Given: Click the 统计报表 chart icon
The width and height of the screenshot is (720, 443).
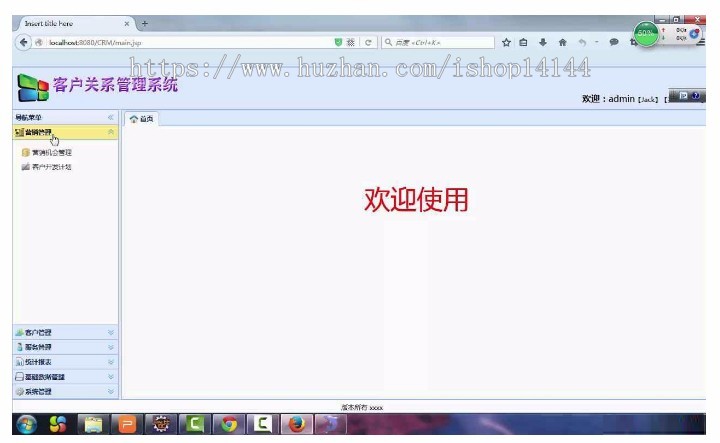Looking at the screenshot, I should (x=19, y=362).
